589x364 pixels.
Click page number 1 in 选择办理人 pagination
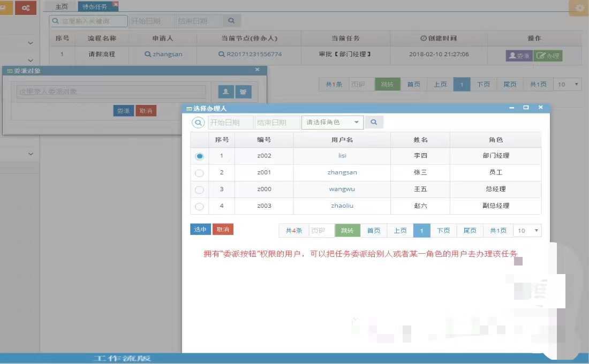point(422,230)
